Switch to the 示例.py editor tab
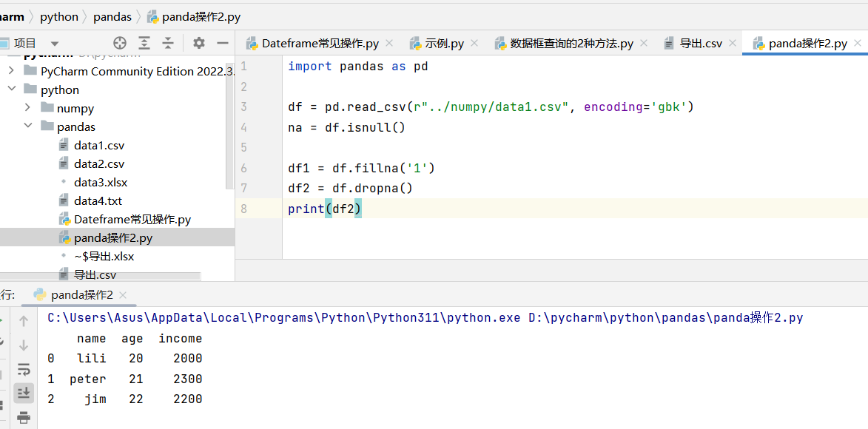The width and height of the screenshot is (868, 429). (444, 44)
